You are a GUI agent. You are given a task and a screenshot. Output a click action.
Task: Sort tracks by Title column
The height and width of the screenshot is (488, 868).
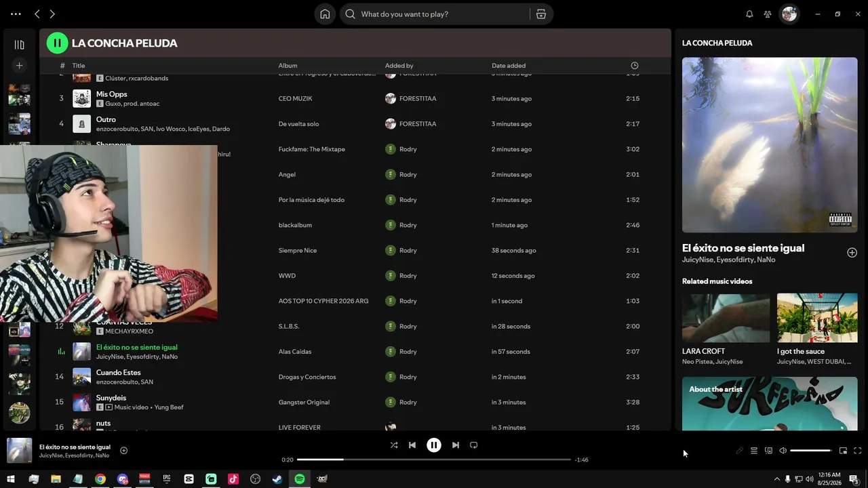(x=79, y=66)
